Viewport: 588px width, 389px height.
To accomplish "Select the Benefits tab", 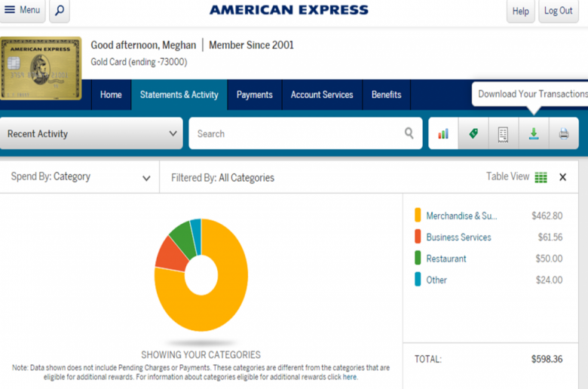I will tap(386, 94).
